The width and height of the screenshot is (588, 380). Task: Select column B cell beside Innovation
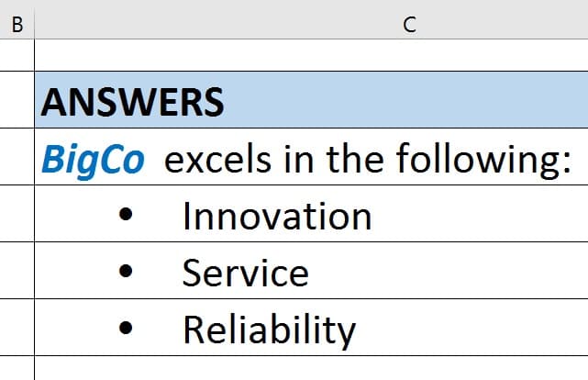coord(17,214)
